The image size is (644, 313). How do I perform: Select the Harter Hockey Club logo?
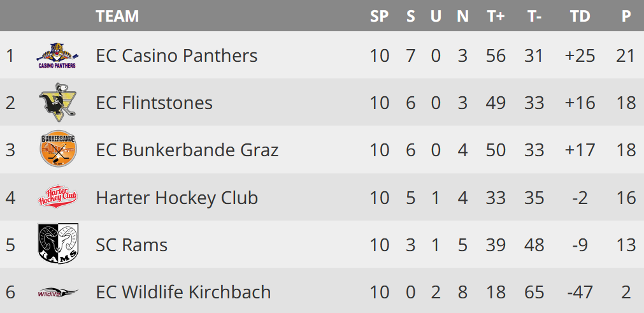[58, 196]
